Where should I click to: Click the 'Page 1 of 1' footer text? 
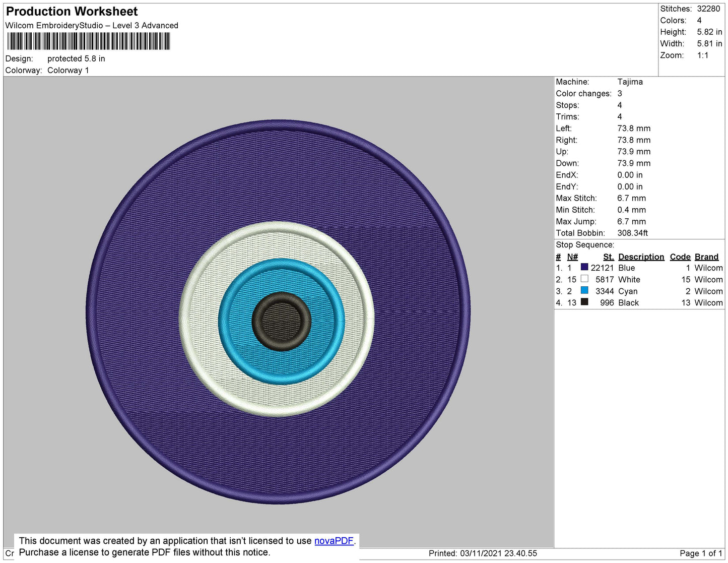[701, 553]
